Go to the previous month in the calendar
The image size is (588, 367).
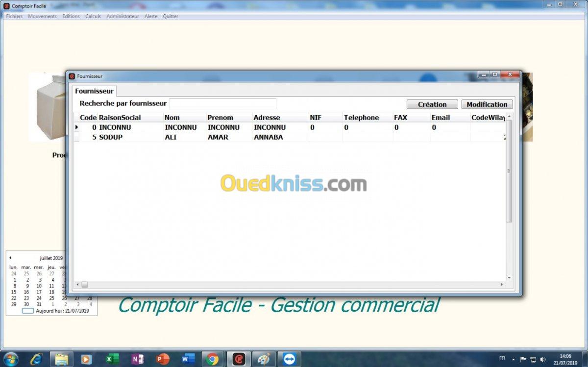(x=10, y=258)
